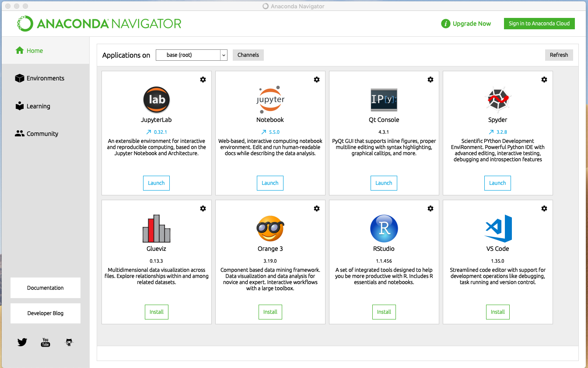Screen dimensions: 588x368
Task: Click the Glueviz bar chart icon
Action: click(x=156, y=229)
